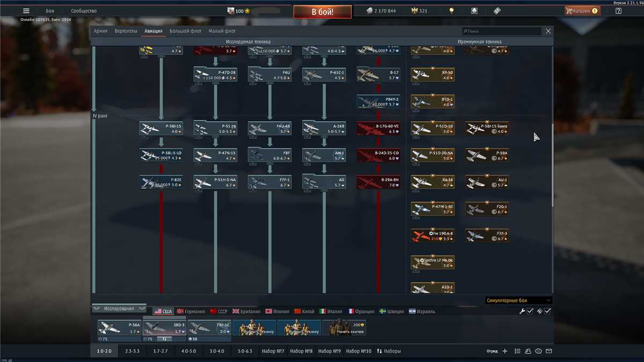Image resolution: width=644 pixels, height=362 pixels.
Task: Choose Израиль nation flag
Action: pos(422,311)
